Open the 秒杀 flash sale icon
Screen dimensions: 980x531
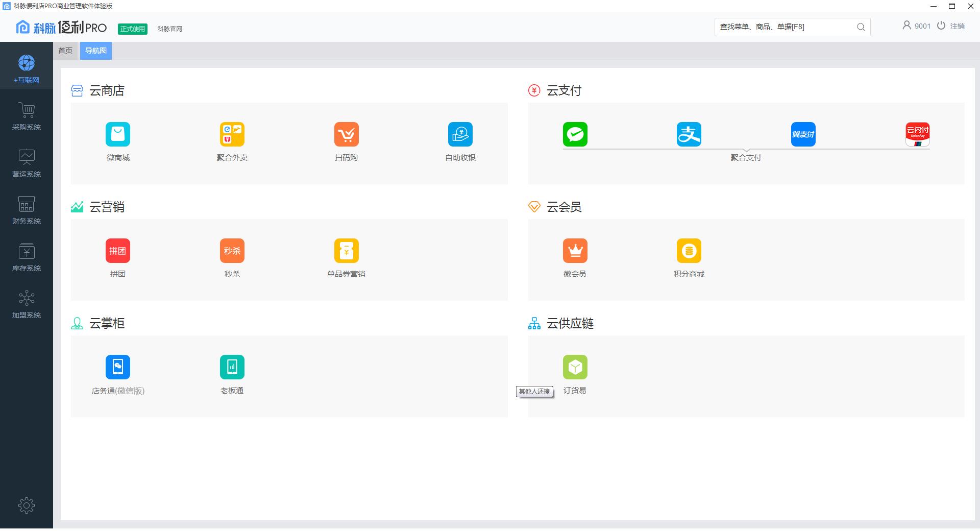tap(232, 251)
